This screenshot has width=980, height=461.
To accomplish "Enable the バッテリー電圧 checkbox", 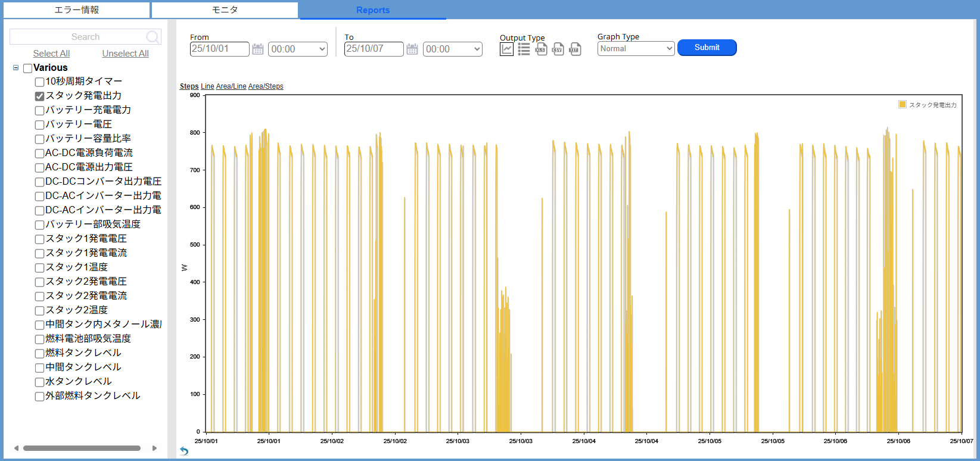I will click(40, 124).
